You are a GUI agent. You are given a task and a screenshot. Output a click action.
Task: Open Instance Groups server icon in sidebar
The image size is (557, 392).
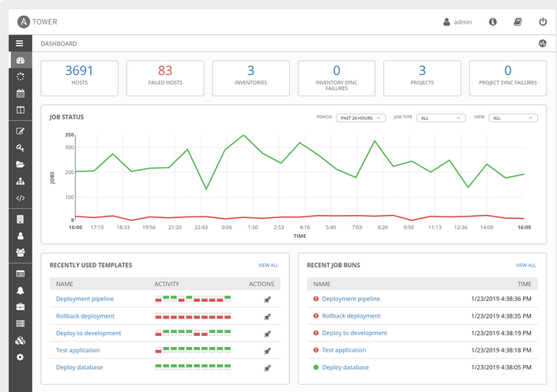[21, 324]
